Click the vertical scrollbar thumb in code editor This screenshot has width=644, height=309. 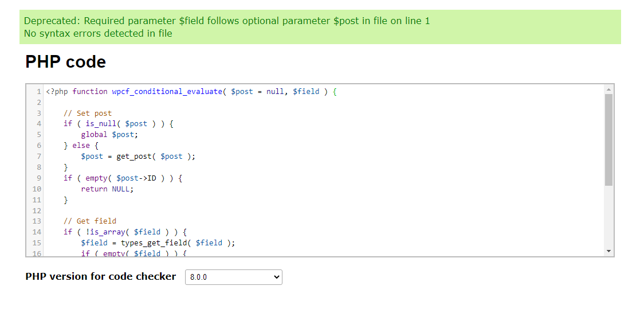(608, 140)
